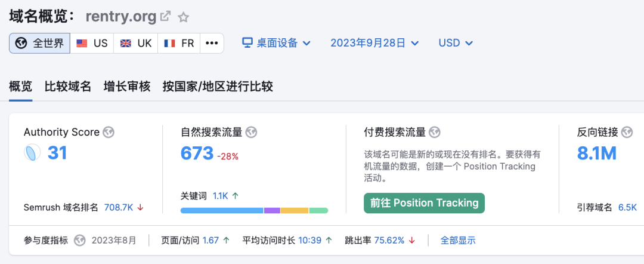Viewport: 644px width, 264px height.
Task: Click orange segment of keyword distribution bar
Action: [x=295, y=210]
